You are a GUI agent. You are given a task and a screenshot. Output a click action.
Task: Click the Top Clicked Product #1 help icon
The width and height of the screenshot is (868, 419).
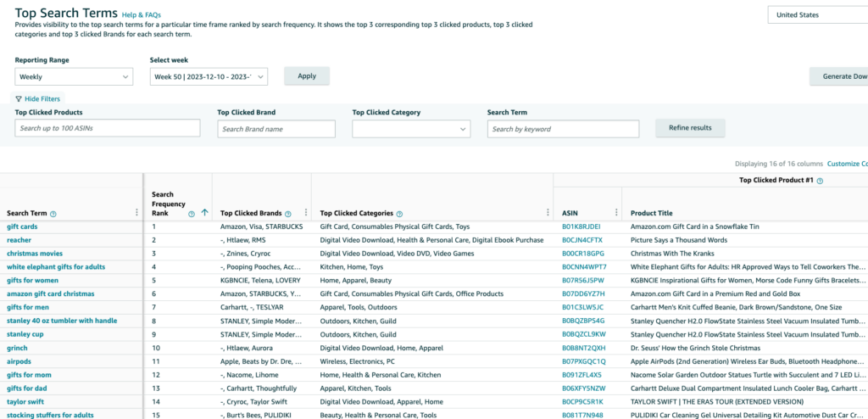coord(821,181)
